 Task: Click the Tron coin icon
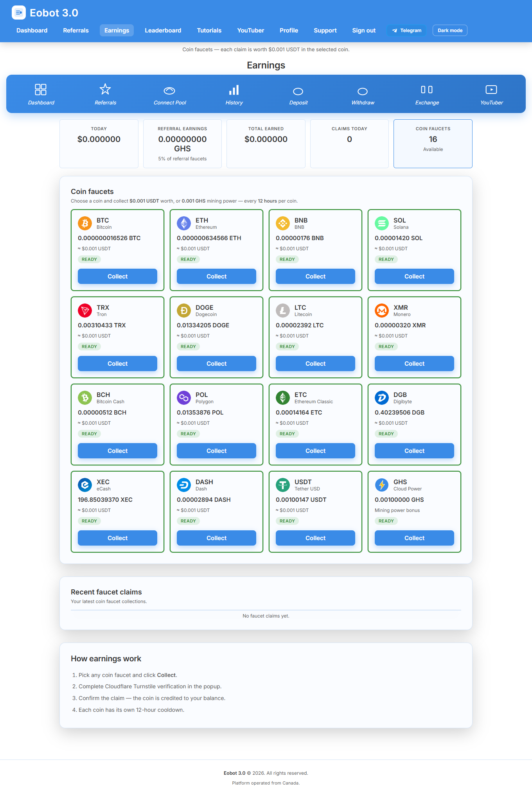pyautogui.click(x=85, y=311)
